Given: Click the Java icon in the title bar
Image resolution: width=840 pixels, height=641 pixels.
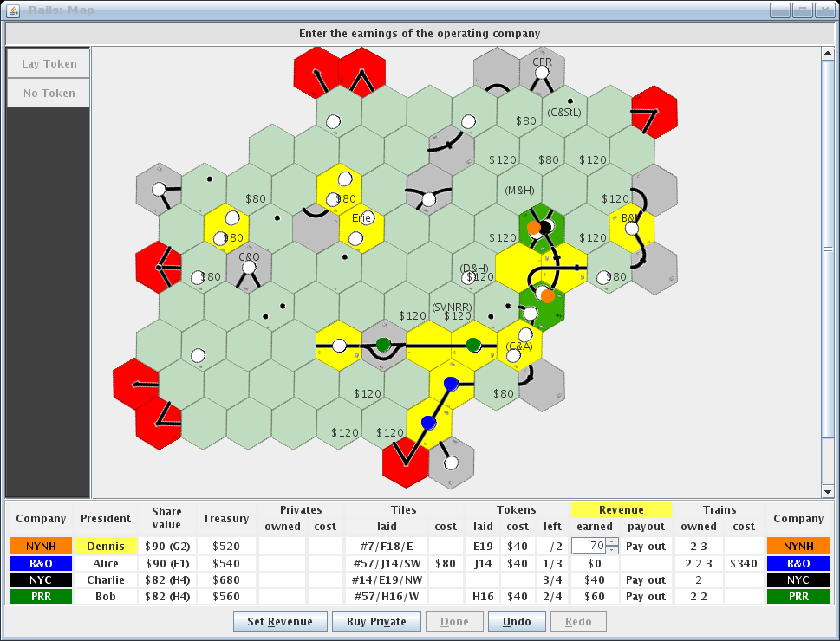Looking at the screenshot, I should tap(13, 10).
